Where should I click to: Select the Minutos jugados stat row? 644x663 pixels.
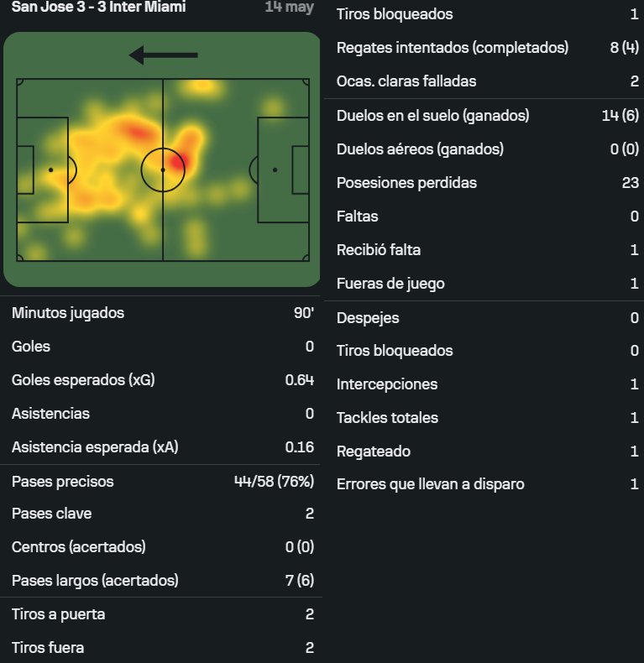[163, 313]
